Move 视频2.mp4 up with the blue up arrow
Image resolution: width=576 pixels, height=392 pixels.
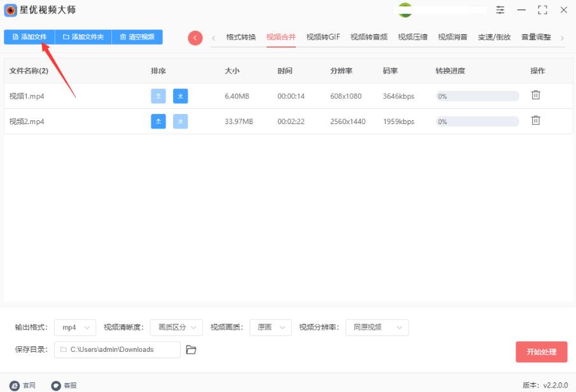click(x=158, y=120)
